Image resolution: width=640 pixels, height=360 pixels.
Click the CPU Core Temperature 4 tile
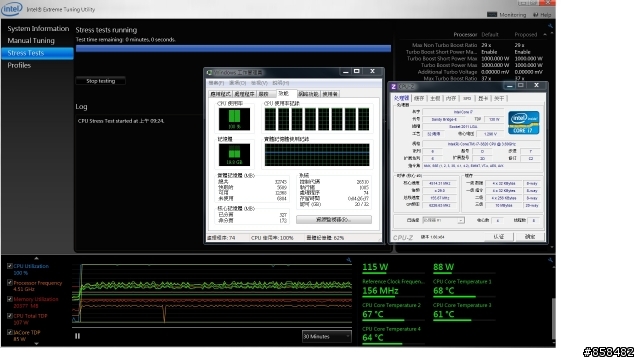tap(393, 335)
